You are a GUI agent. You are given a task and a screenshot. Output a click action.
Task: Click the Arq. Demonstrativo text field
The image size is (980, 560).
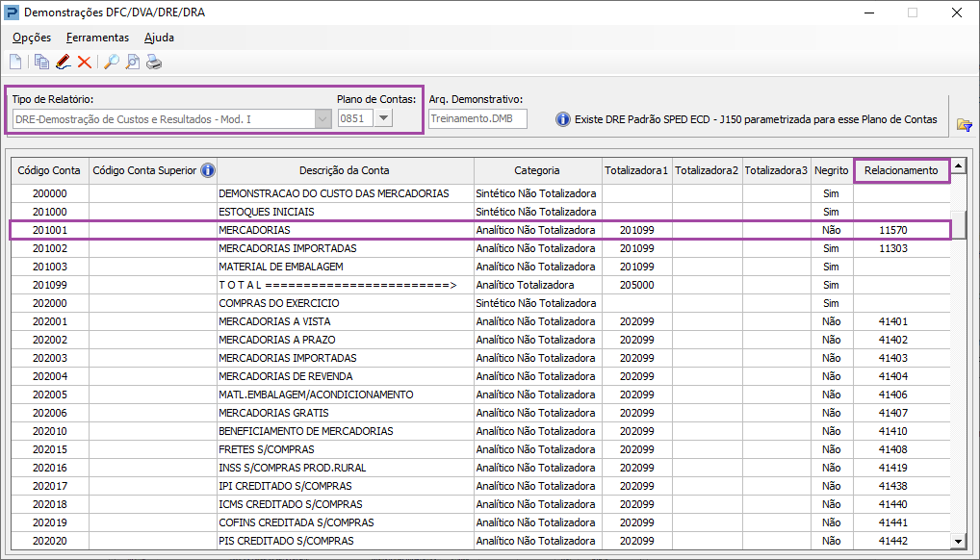click(x=477, y=119)
